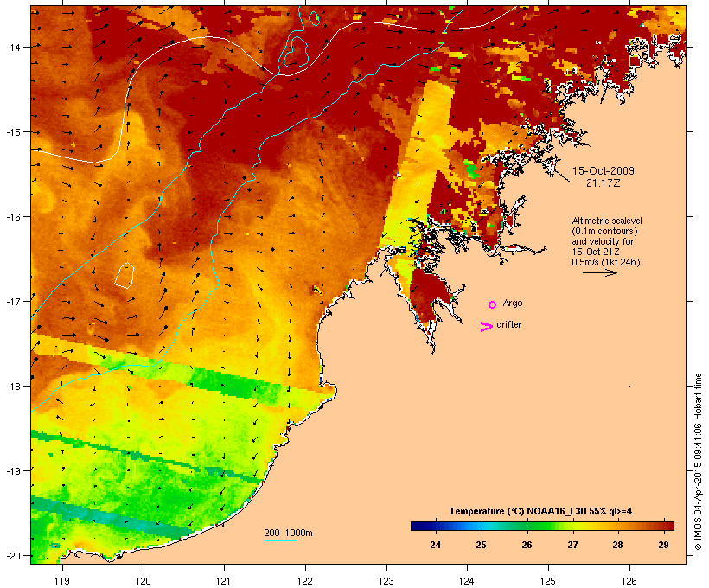Click the color bar tick label 25
709x588 pixels.
[481, 545]
